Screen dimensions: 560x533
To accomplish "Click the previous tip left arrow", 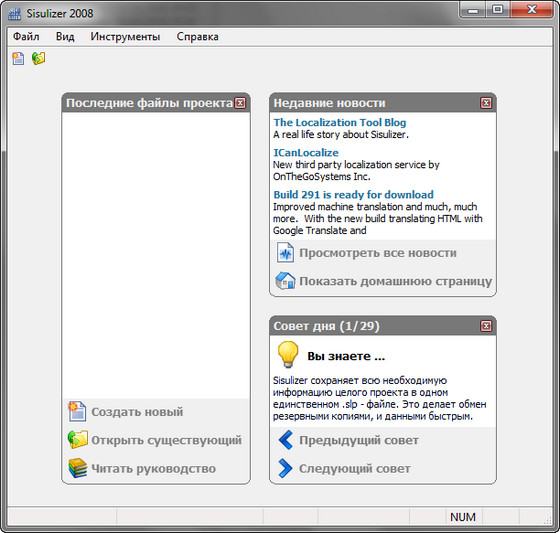I will pos(285,440).
